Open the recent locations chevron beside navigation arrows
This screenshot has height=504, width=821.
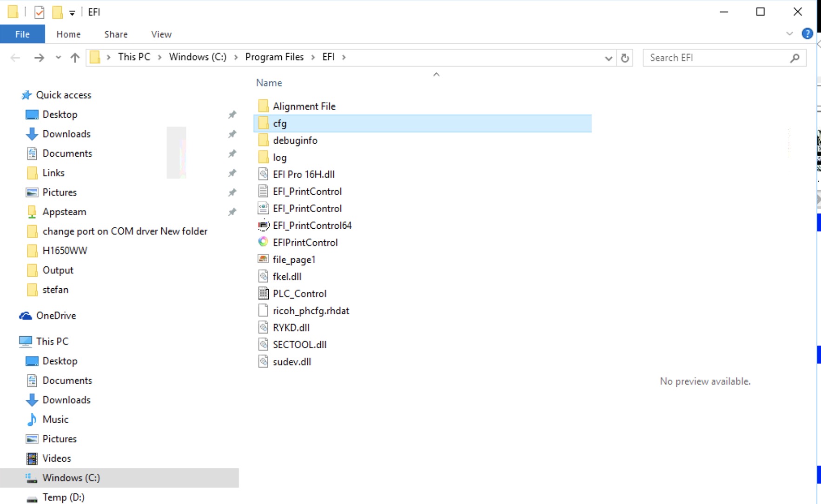point(58,57)
